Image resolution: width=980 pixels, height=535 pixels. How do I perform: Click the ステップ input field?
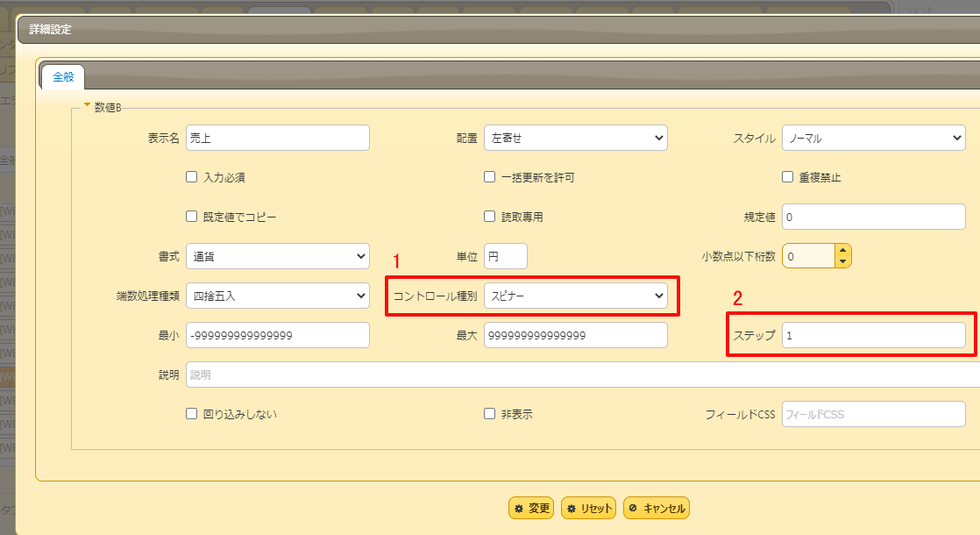[x=873, y=335]
